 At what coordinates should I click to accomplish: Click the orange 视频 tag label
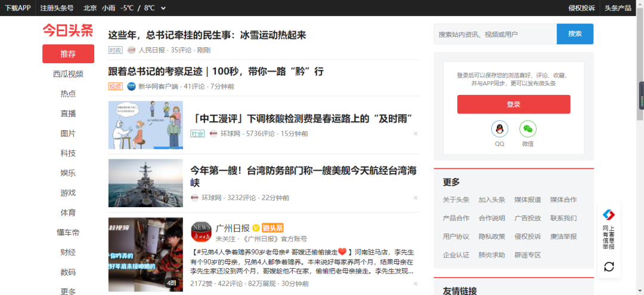tap(116, 87)
